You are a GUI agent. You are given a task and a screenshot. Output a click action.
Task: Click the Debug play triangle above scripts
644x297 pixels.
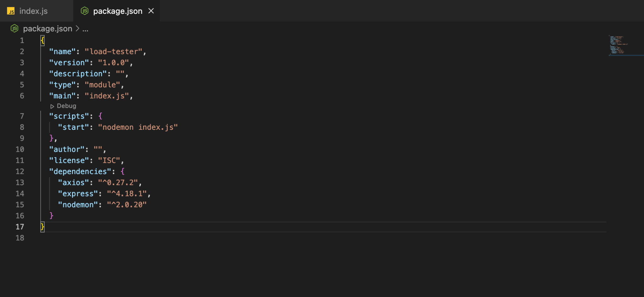pyautogui.click(x=53, y=106)
